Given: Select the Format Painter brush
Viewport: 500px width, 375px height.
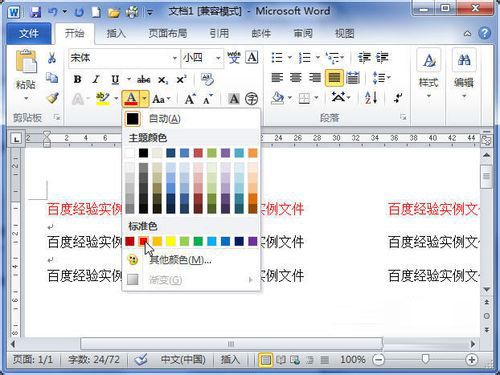Looking at the screenshot, I should click(53, 98).
